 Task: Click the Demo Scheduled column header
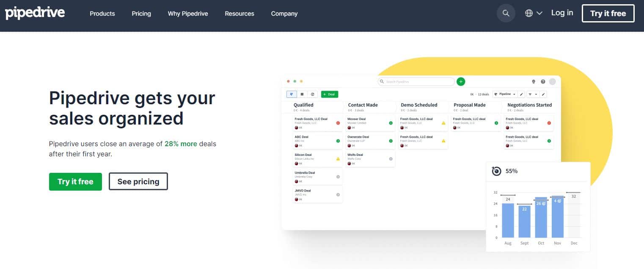[419, 105]
